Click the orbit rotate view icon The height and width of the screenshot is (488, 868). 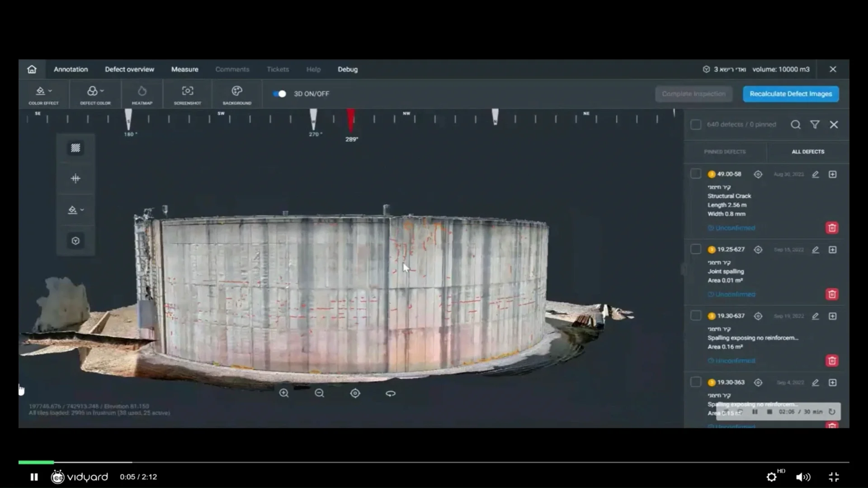point(391,393)
